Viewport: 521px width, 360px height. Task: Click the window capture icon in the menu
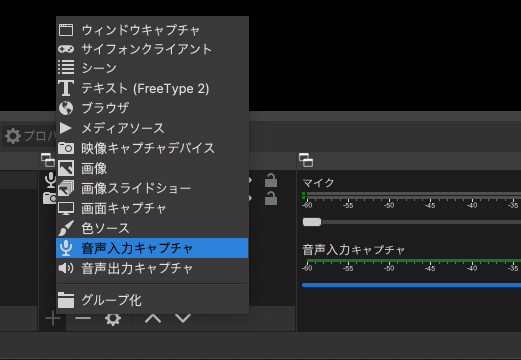point(66,30)
